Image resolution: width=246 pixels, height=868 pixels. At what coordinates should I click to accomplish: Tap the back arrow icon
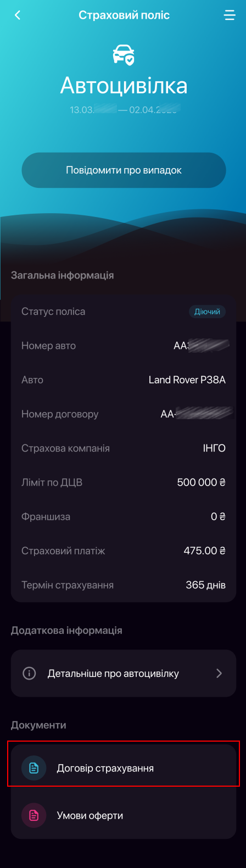[x=18, y=15]
